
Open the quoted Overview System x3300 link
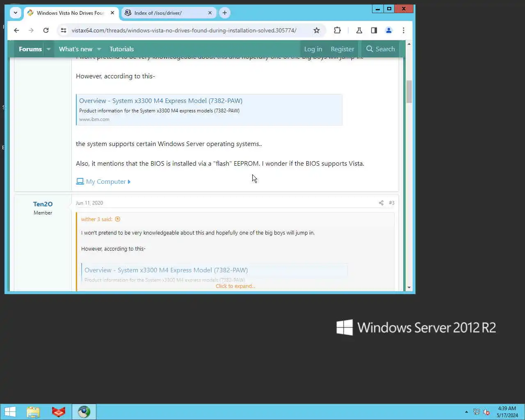coord(166,270)
